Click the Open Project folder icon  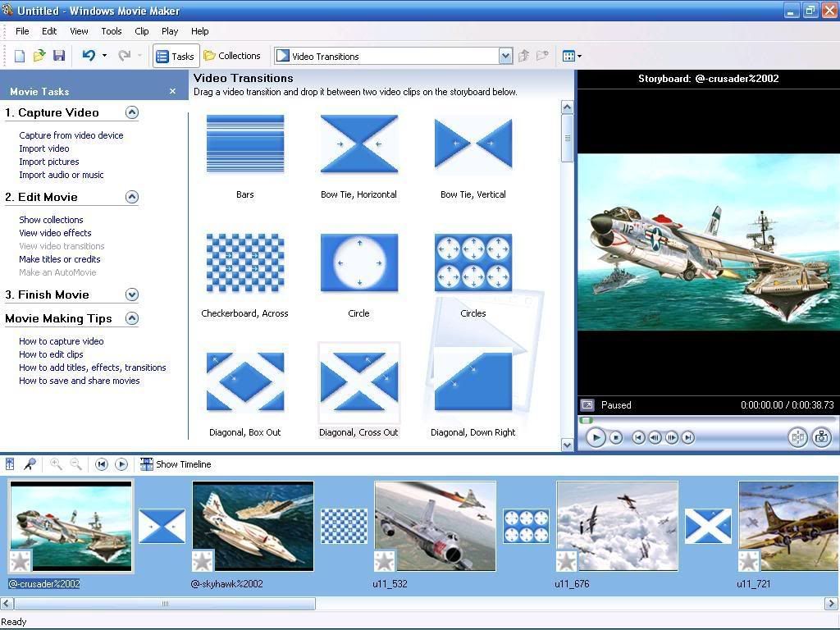click(39, 56)
